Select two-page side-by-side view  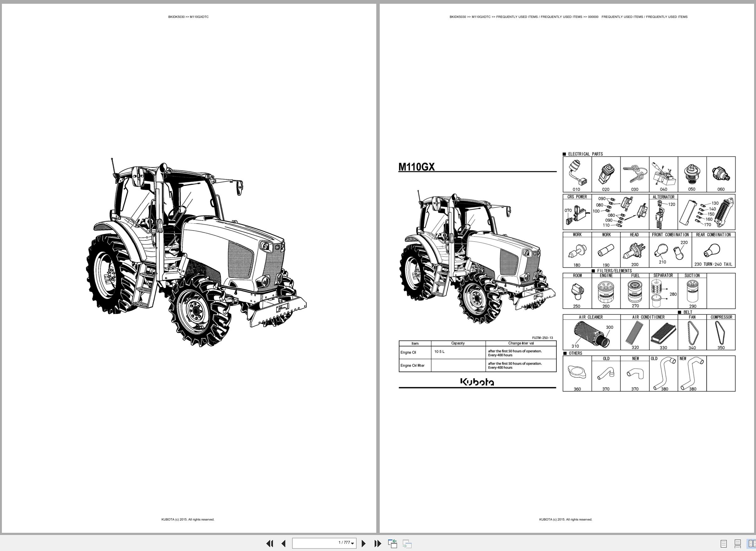pos(751,544)
